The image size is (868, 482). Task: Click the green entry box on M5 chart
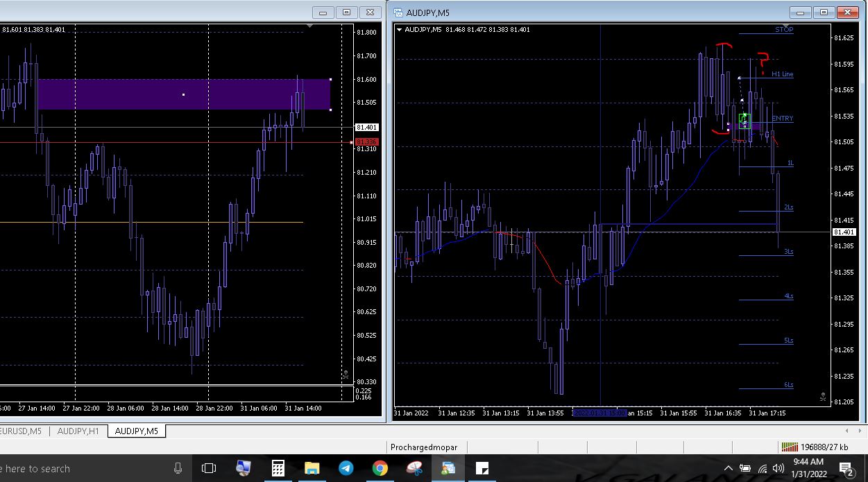point(744,121)
